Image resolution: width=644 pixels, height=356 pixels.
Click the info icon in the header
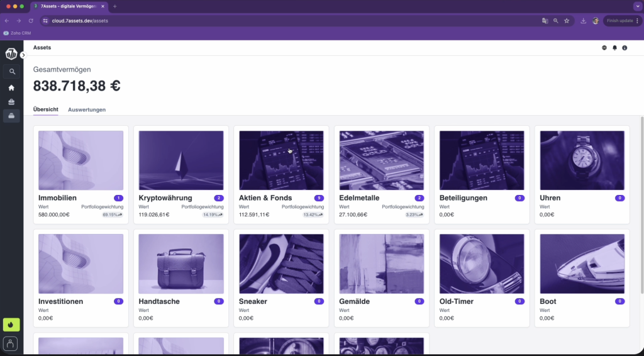[x=625, y=48]
